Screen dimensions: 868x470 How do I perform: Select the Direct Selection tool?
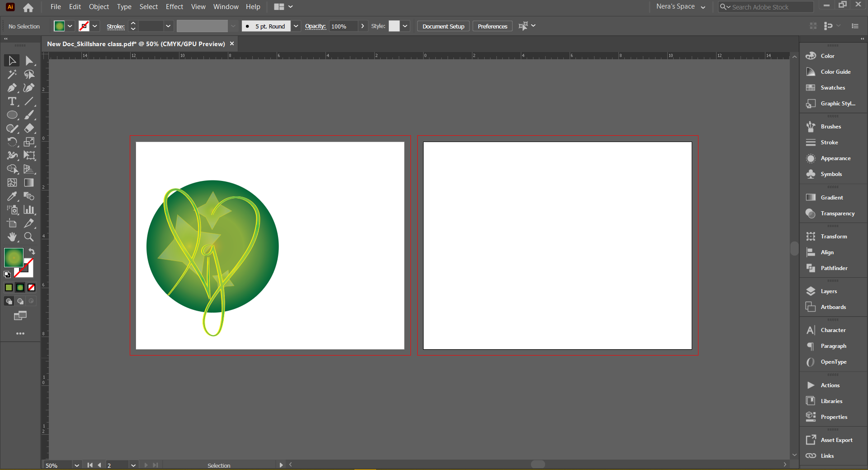point(29,61)
